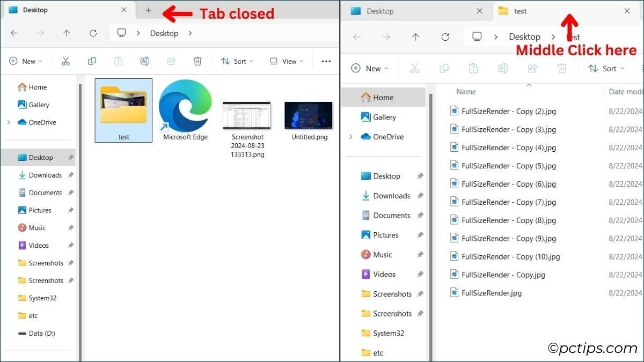
Task: Expand OneDrive in the navigation pane
Action: pos(8,122)
